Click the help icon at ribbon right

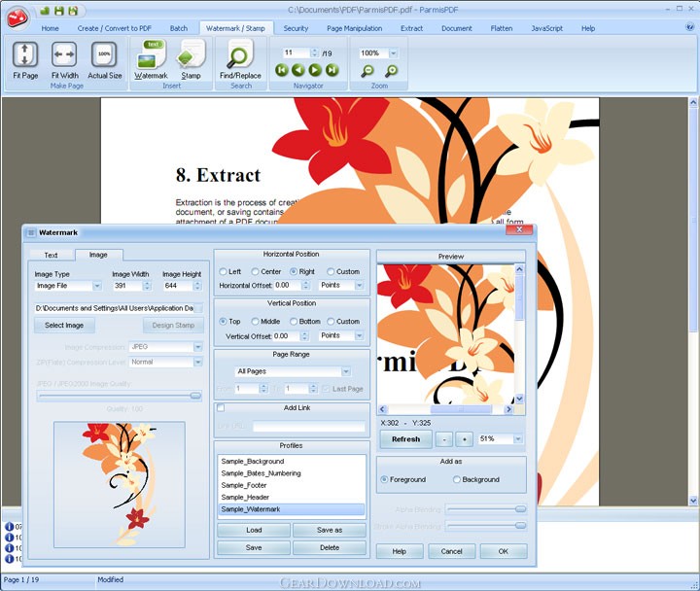[689, 27]
